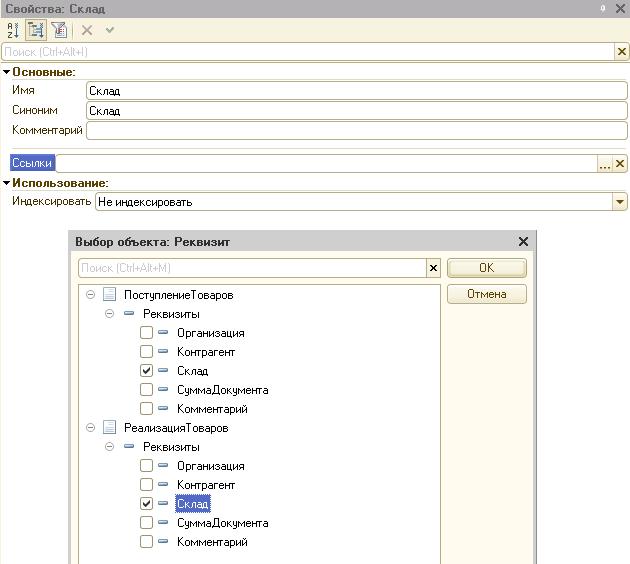Collapse the ПоступлениеТоваров tree node
Viewport: 630px width, 564px height.
(x=91, y=295)
